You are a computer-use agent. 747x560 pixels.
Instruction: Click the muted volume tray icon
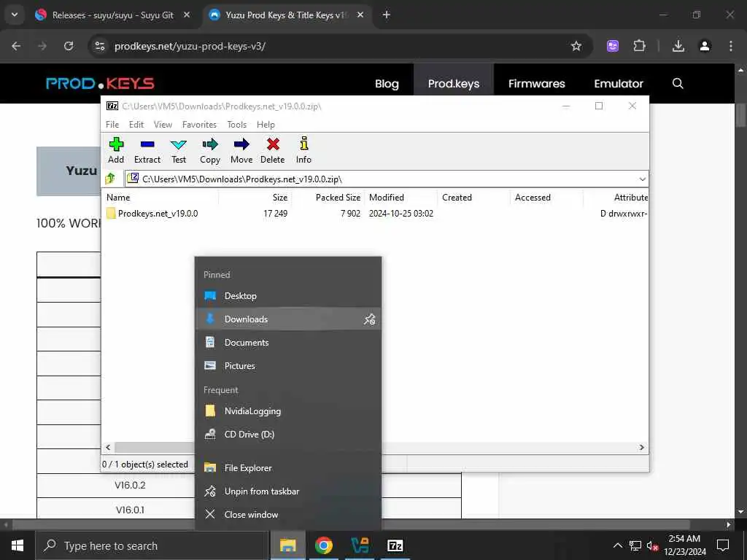coord(653,545)
